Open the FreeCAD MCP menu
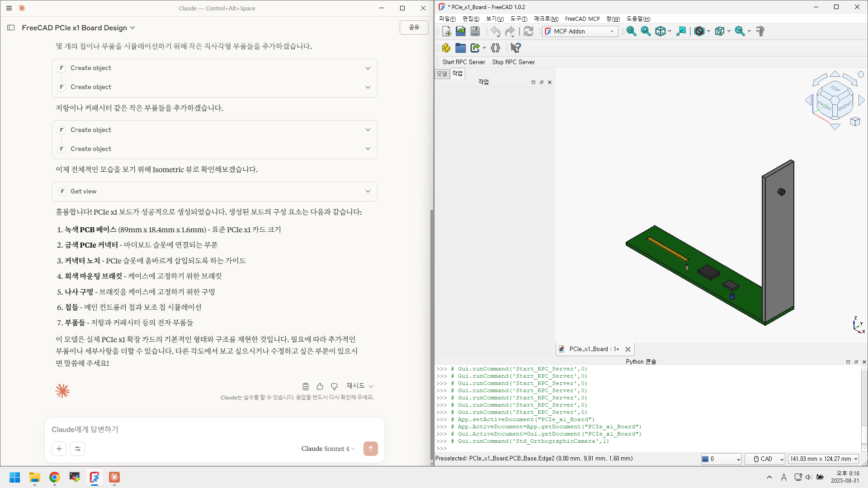Viewport: 868px width, 488px height. tap(582, 19)
